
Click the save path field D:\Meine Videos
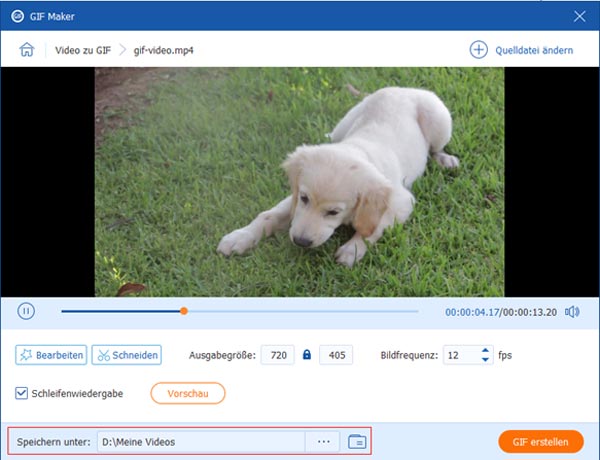[x=201, y=442]
